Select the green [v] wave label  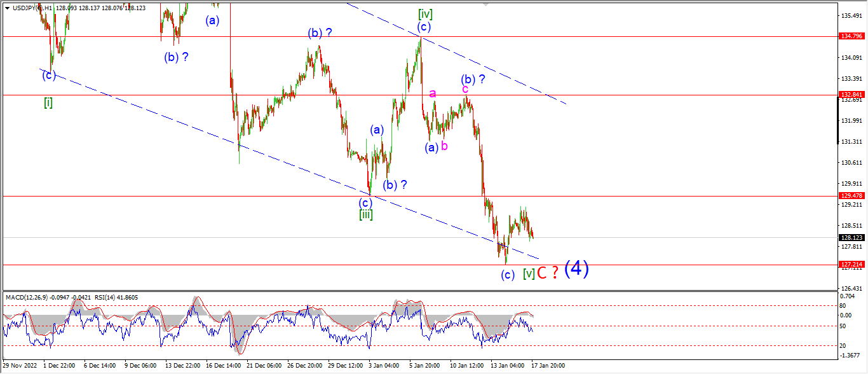(x=528, y=274)
